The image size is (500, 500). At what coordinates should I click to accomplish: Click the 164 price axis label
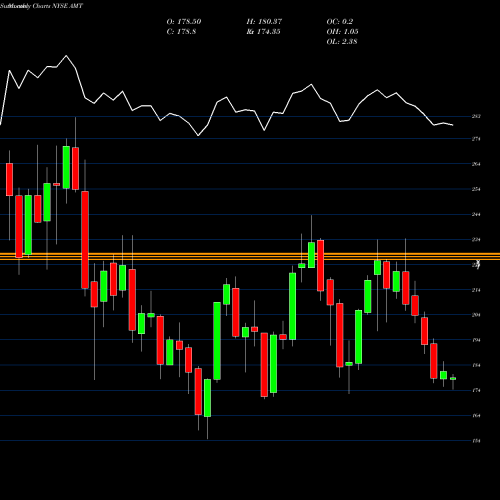point(476,416)
